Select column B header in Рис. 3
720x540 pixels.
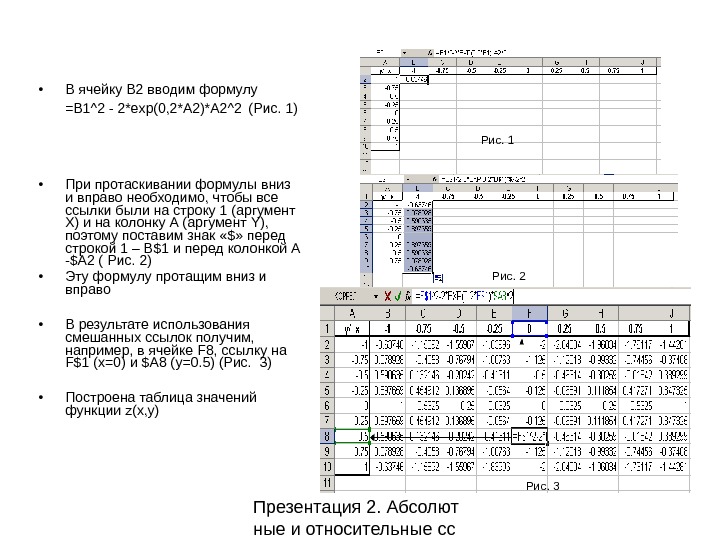(x=387, y=313)
